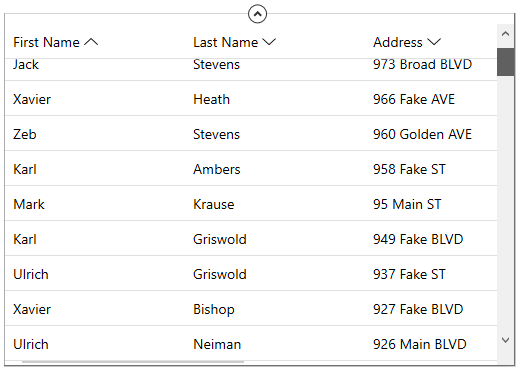Sort by First Name ascending arrow

[x=91, y=42]
